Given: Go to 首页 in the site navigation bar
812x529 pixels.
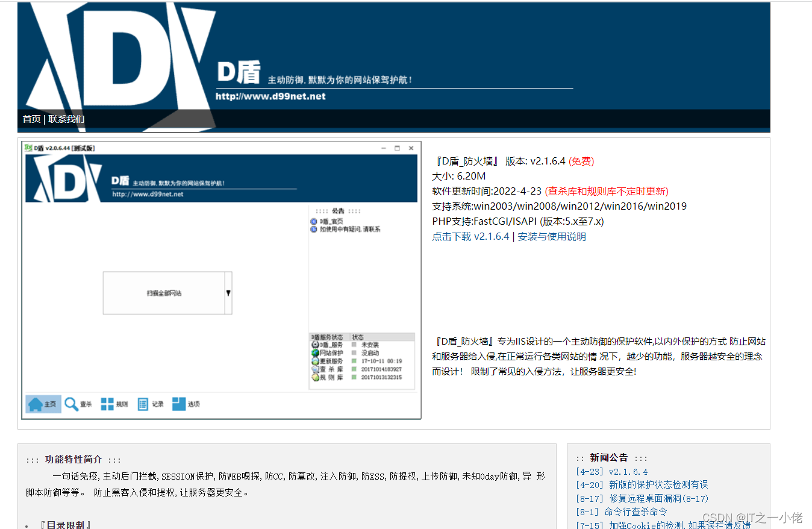Looking at the screenshot, I should point(32,119).
